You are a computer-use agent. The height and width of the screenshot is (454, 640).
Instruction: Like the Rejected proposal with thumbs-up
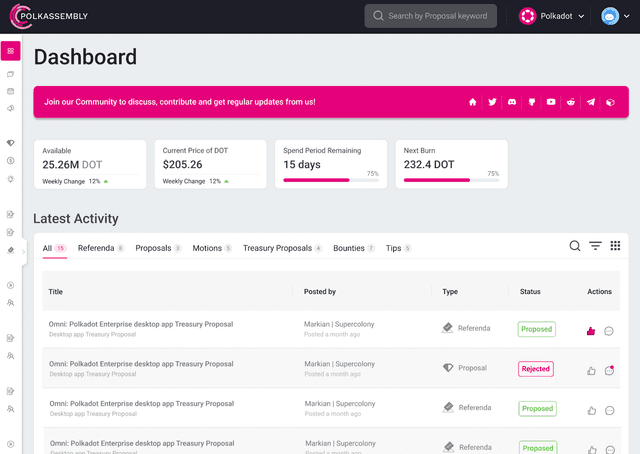591,370
